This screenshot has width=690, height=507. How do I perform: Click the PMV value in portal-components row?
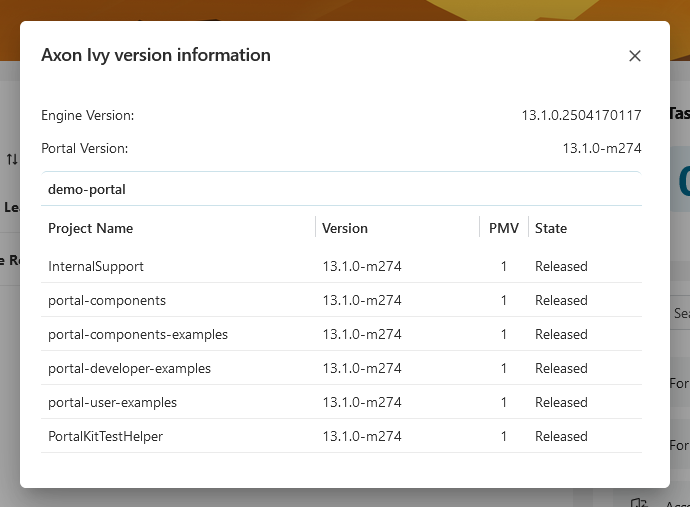(503, 300)
